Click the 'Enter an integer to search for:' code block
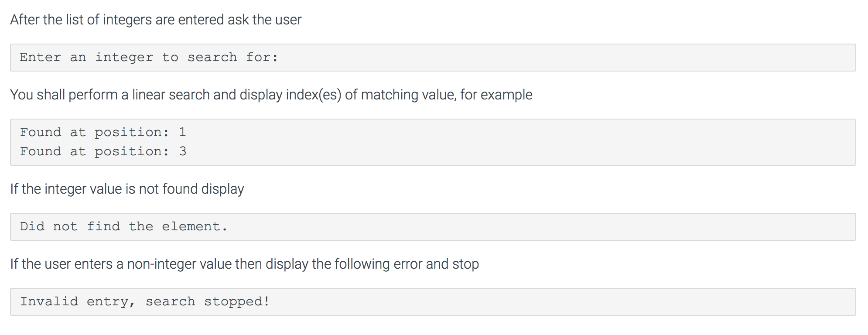Image resolution: width=868 pixels, height=335 pixels. 433,58
